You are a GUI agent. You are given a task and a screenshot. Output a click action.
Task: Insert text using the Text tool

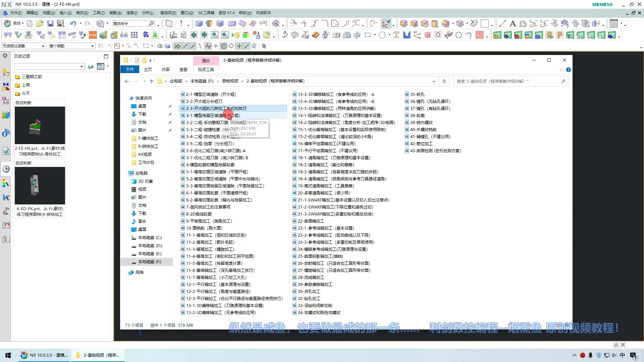513,23
